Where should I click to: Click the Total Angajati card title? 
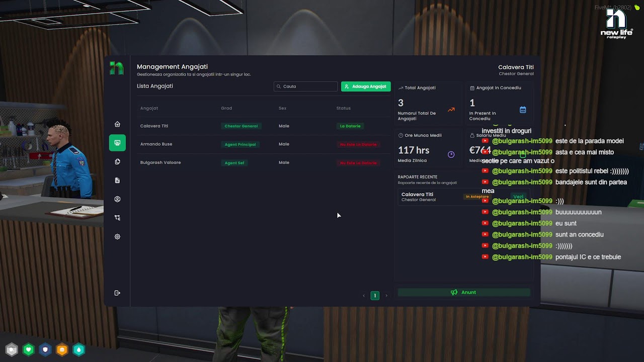[420, 87]
